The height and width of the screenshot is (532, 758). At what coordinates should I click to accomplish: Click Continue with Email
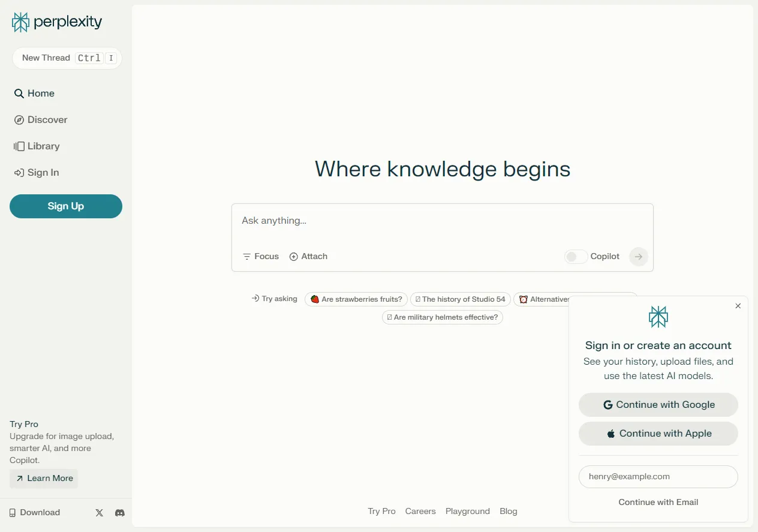658,503
